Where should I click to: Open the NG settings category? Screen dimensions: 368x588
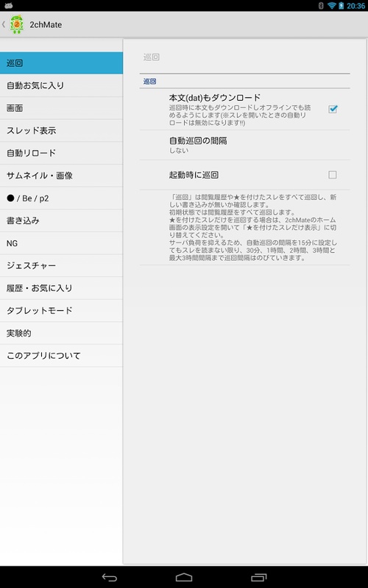[61, 243]
